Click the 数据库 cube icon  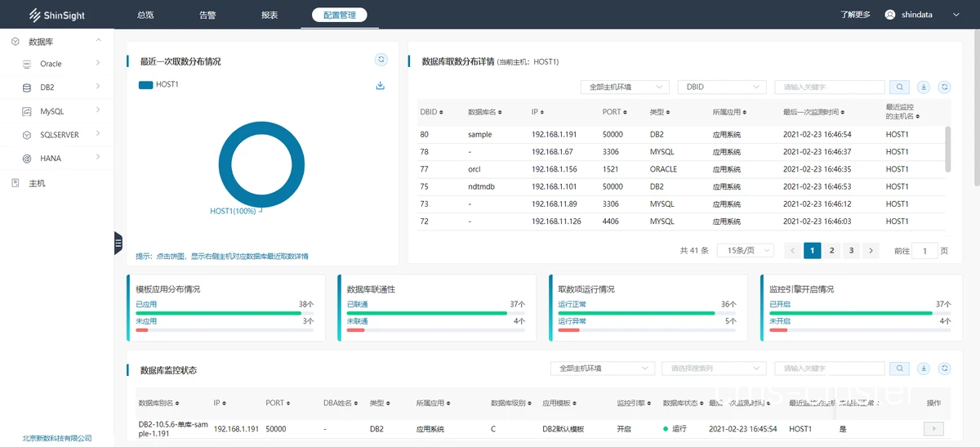click(x=16, y=41)
